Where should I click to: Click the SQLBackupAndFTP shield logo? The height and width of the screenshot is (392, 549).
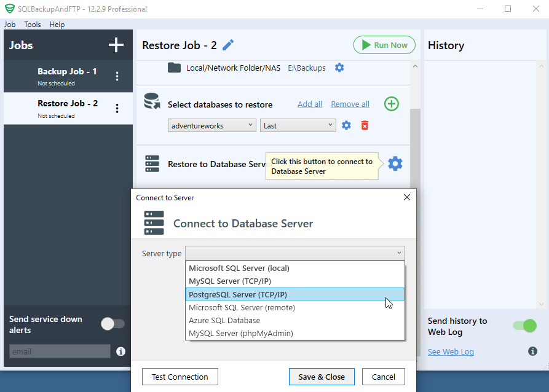click(10, 9)
